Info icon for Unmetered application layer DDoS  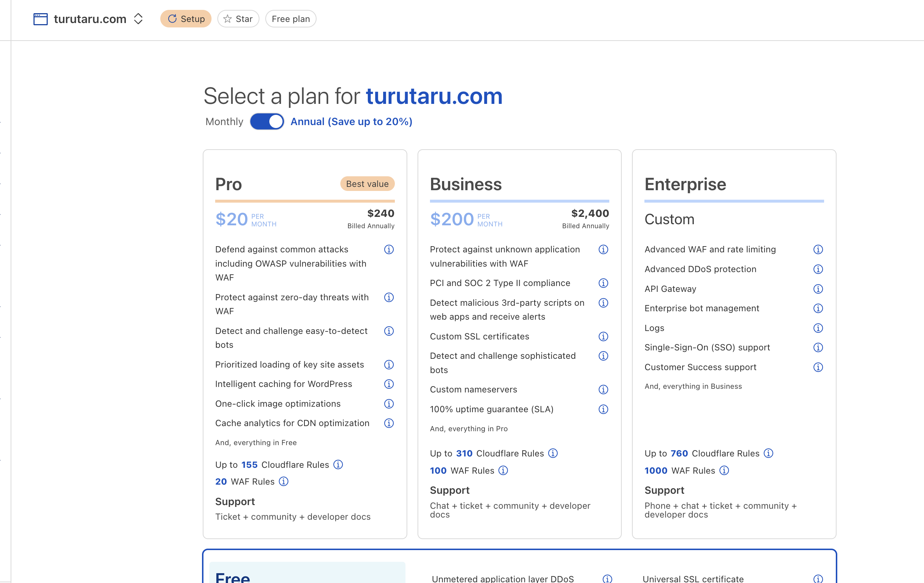[607, 579]
